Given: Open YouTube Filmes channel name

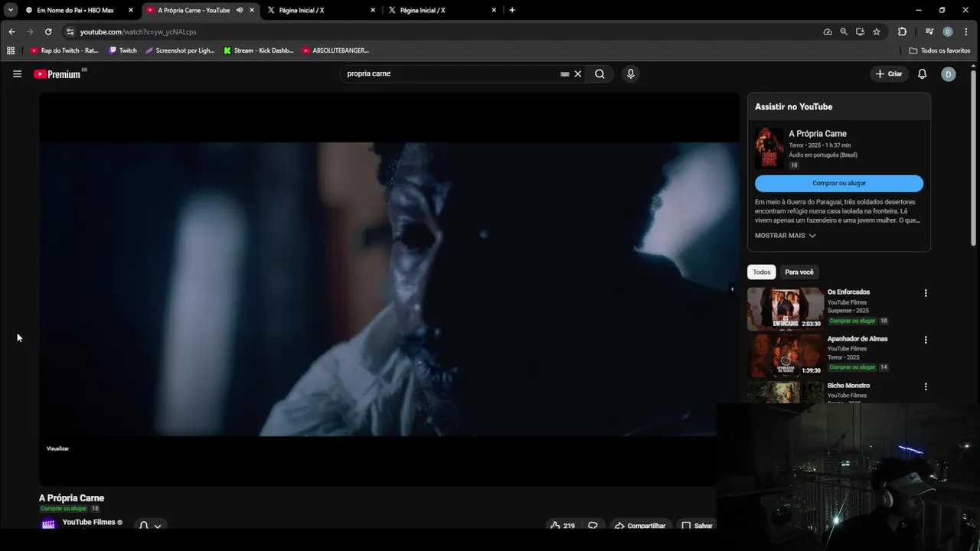Looking at the screenshot, I should (x=89, y=522).
